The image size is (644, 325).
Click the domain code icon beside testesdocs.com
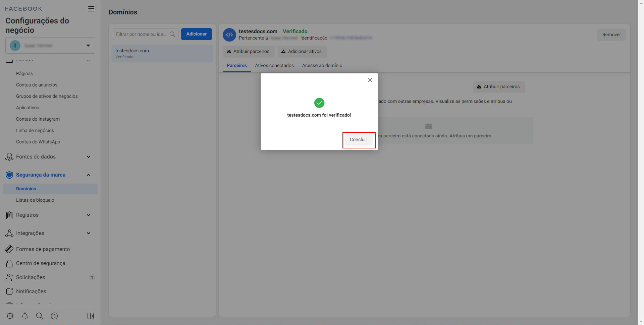tap(229, 35)
